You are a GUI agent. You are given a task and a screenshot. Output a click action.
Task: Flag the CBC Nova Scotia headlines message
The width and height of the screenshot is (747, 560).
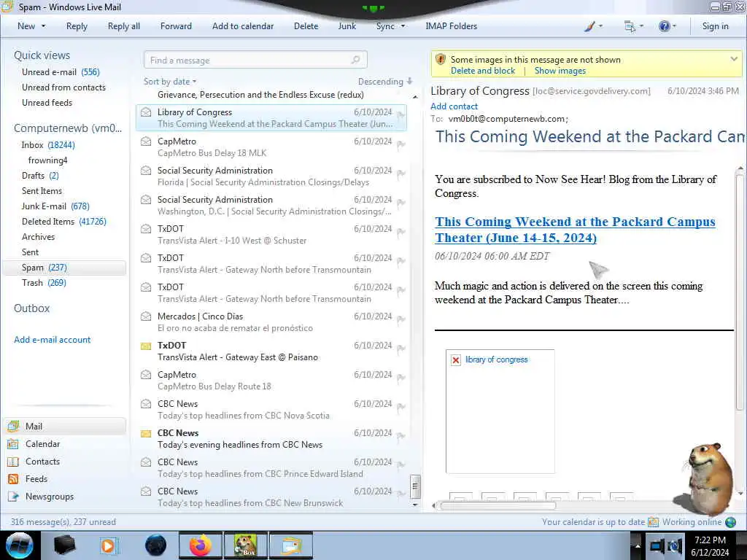(x=400, y=407)
